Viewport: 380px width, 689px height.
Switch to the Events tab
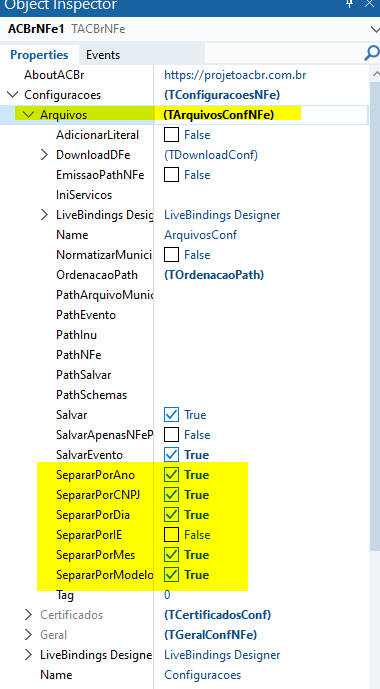(x=103, y=55)
